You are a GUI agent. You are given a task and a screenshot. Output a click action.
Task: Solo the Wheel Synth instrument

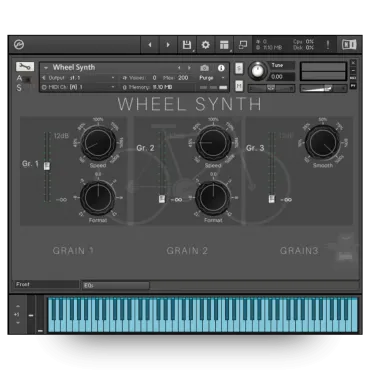tap(239, 68)
